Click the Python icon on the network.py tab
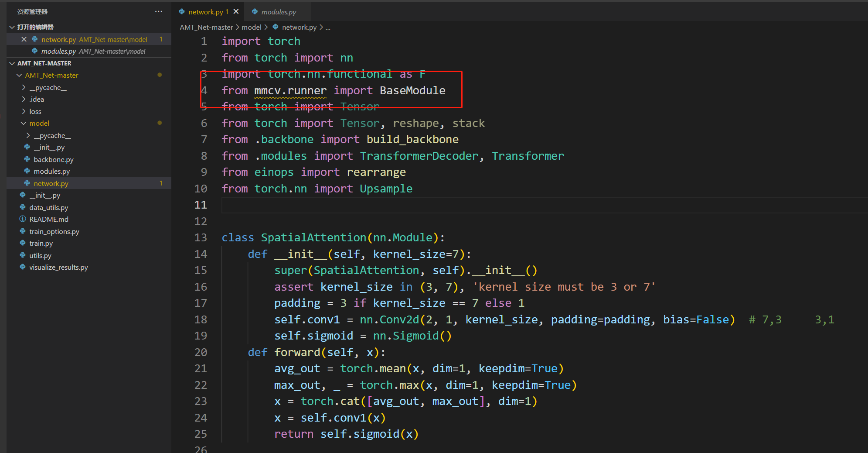868x453 pixels. [x=181, y=12]
